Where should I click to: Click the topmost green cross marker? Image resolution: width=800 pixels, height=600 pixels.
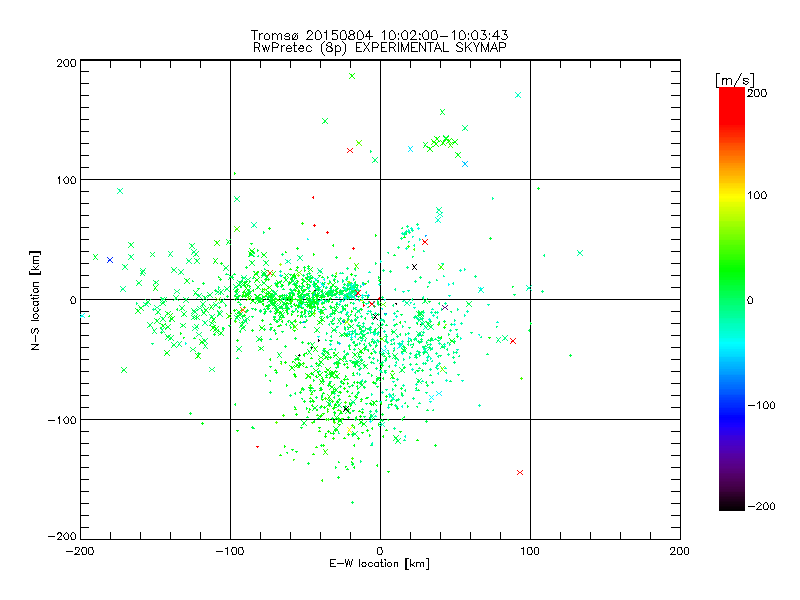pyautogui.click(x=352, y=76)
